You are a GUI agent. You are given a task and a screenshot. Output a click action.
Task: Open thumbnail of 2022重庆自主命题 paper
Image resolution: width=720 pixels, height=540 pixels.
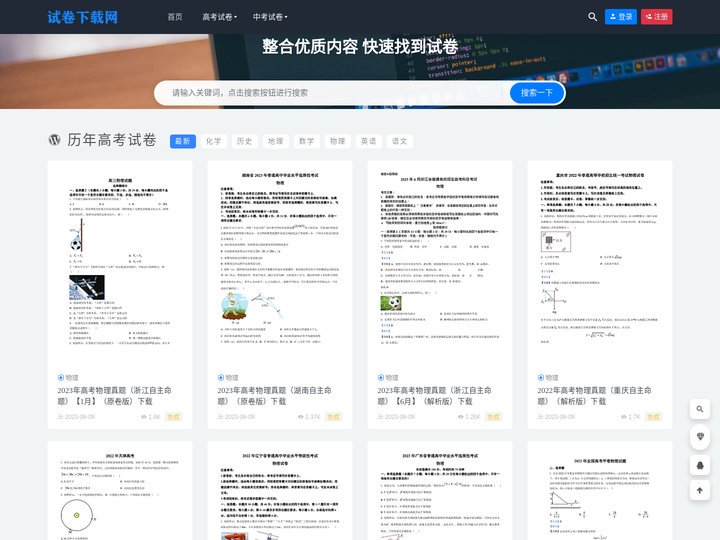tap(600, 263)
